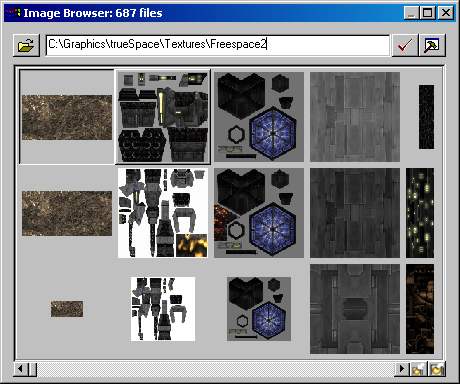Click the scroll left arrow
This screenshot has width=460, height=384.
click(x=21, y=369)
